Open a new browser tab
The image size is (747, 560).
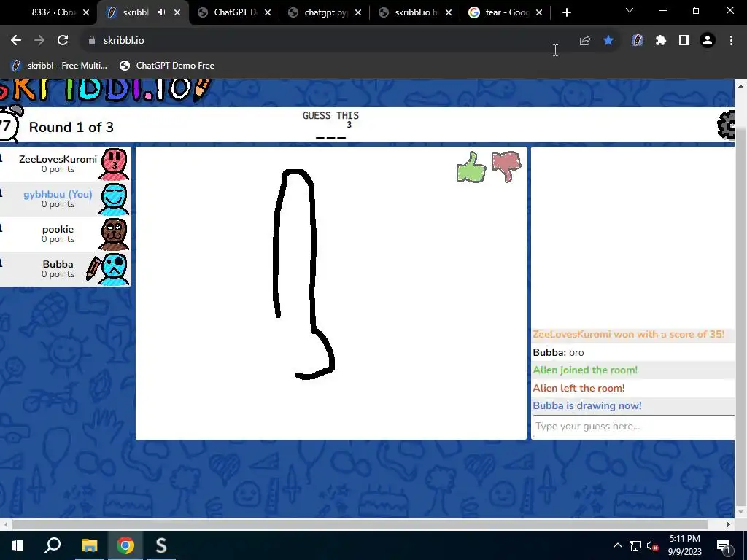566,12
